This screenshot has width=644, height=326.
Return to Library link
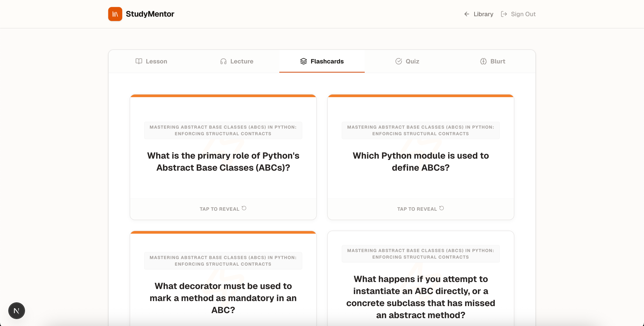pos(483,14)
